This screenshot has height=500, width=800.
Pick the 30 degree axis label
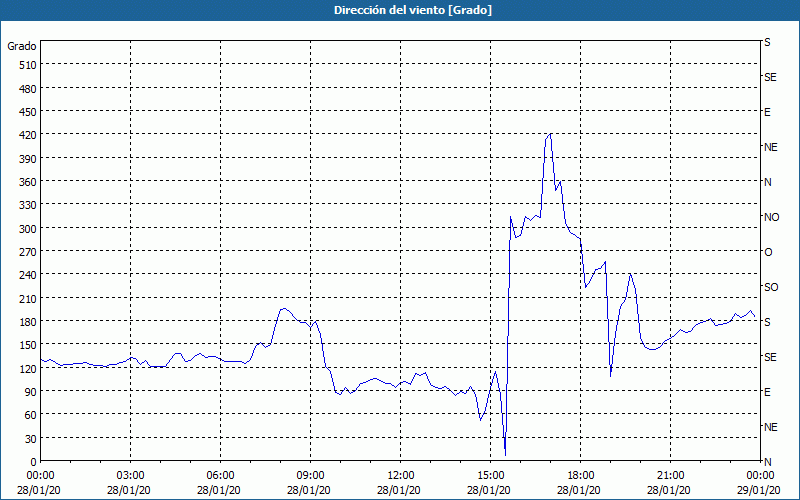(31, 439)
